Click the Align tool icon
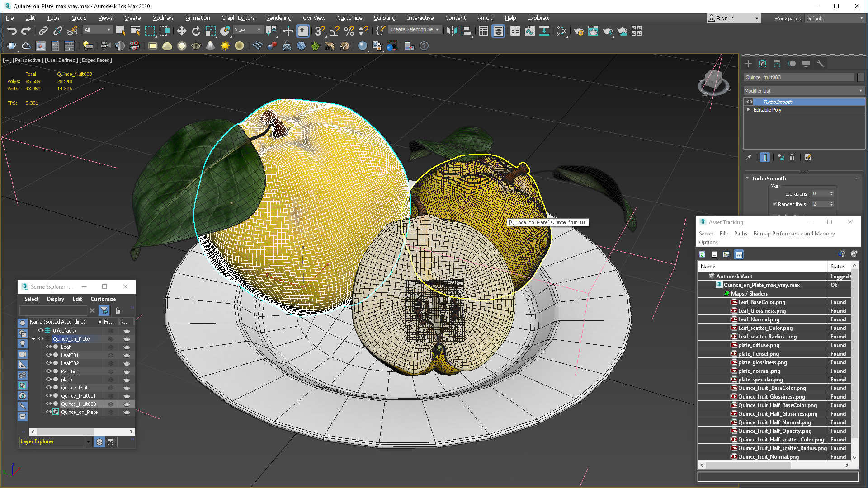Screen dimensions: 868x488 coord(466,31)
